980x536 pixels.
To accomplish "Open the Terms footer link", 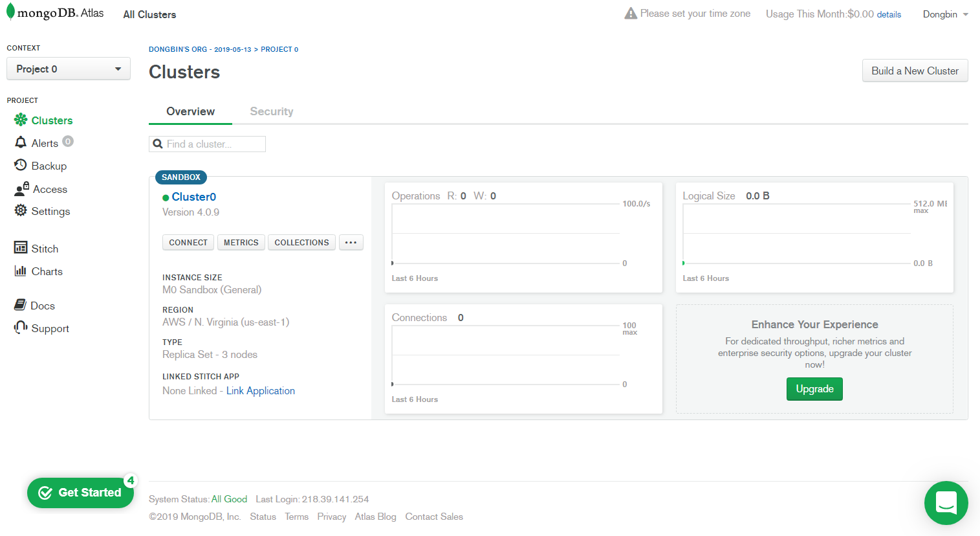I will pos(297,517).
